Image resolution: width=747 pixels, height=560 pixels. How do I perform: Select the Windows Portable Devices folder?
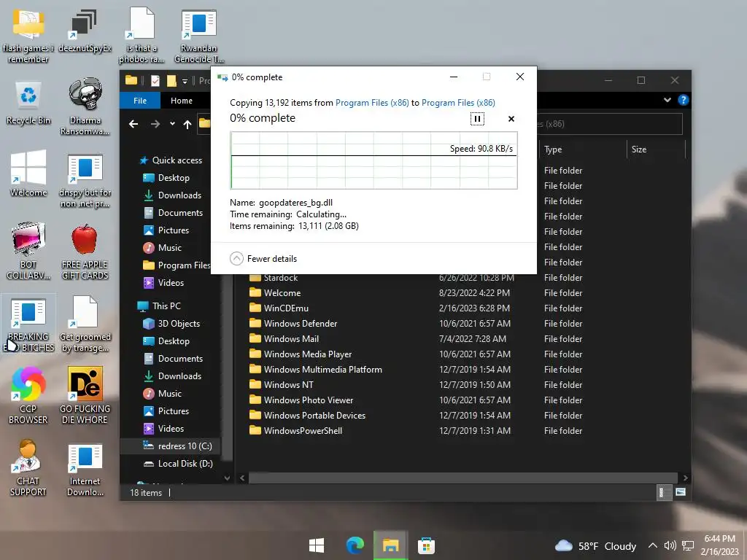pyautogui.click(x=307, y=415)
